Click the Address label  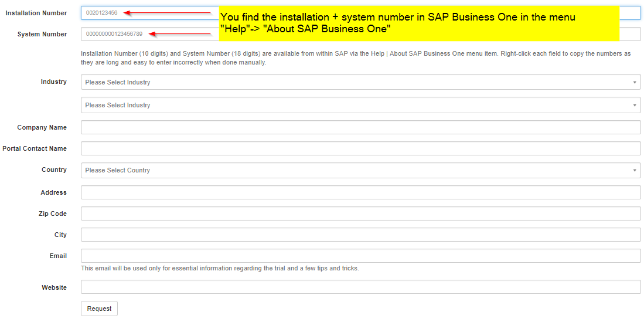pos(54,192)
